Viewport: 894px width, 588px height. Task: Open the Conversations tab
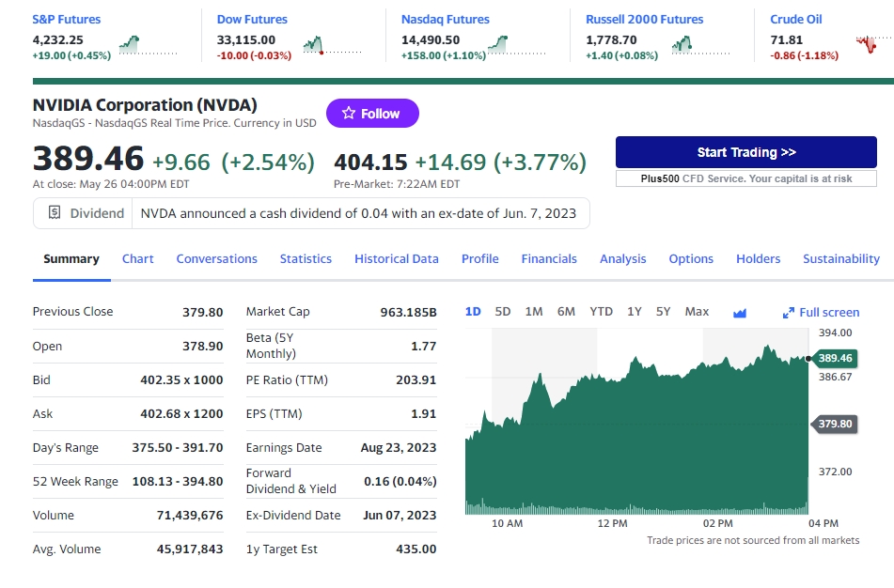tap(216, 258)
